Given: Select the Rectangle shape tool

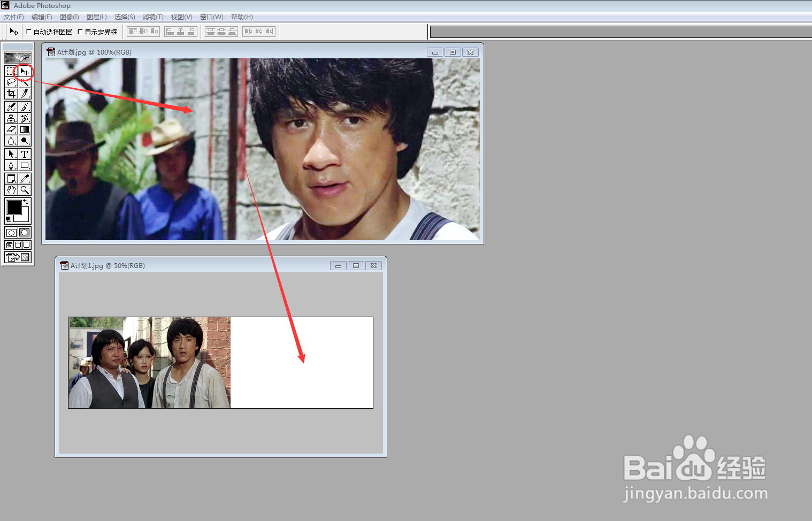Looking at the screenshot, I should coord(25,165).
